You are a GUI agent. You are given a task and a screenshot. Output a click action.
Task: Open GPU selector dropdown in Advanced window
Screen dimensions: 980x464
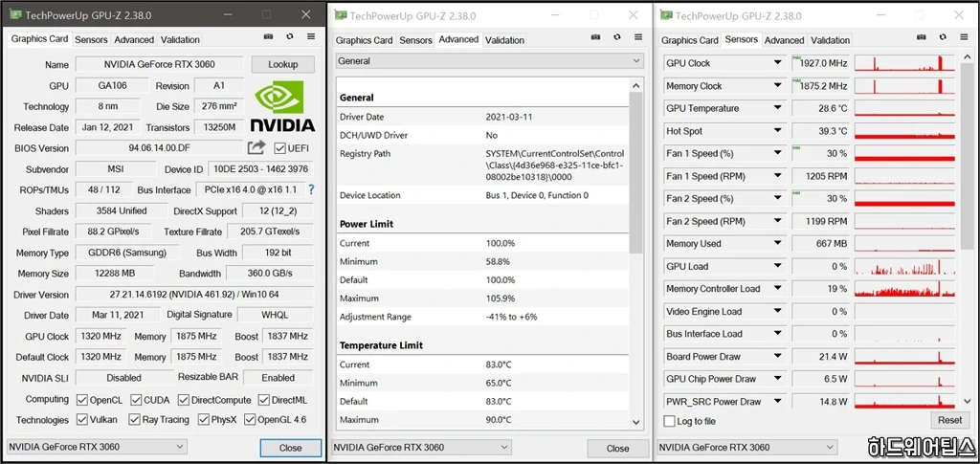[x=421, y=447]
